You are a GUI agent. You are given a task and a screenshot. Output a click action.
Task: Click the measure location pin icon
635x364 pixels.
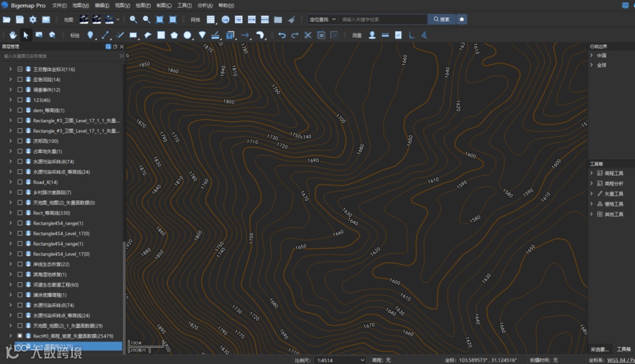(x=372, y=35)
